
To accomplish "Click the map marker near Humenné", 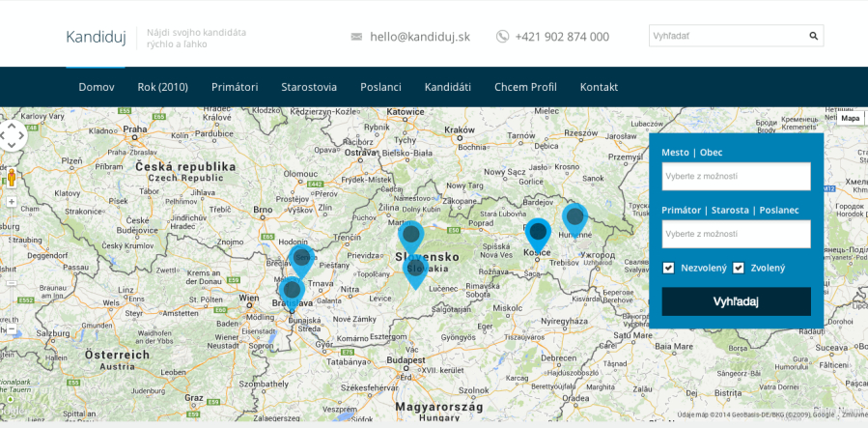I will 574,217.
